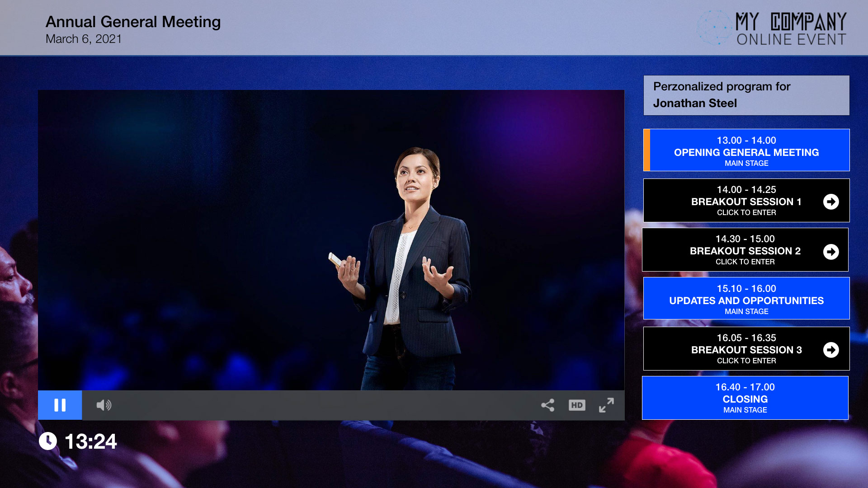The height and width of the screenshot is (488, 868).
Task: Click arrow icon for Breakout Session 2
Action: click(x=831, y=252)
